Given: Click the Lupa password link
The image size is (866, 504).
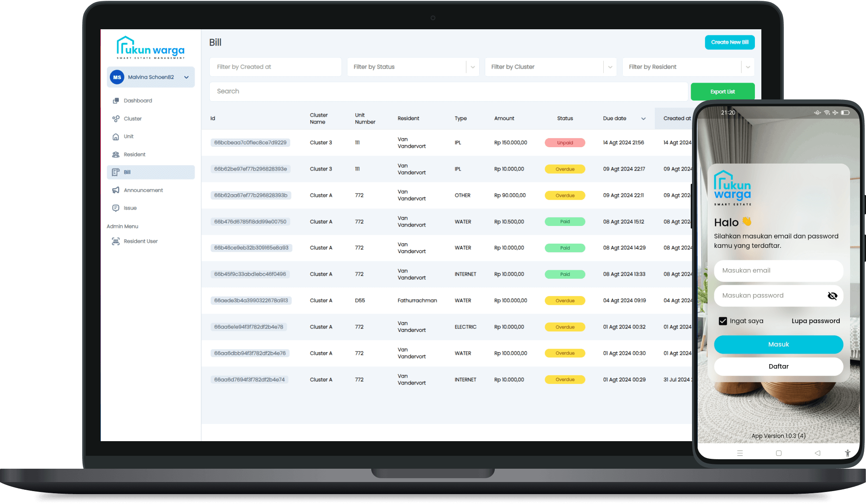Looking at the screenshot, I should coord(814,321).
